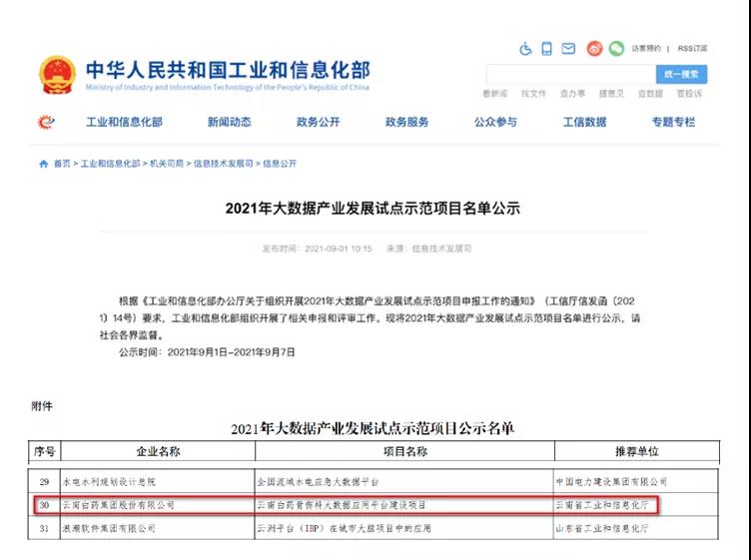Click the 项目名称 column header
The height and width of the screenshot is (560, 751).
coord(405,451)
